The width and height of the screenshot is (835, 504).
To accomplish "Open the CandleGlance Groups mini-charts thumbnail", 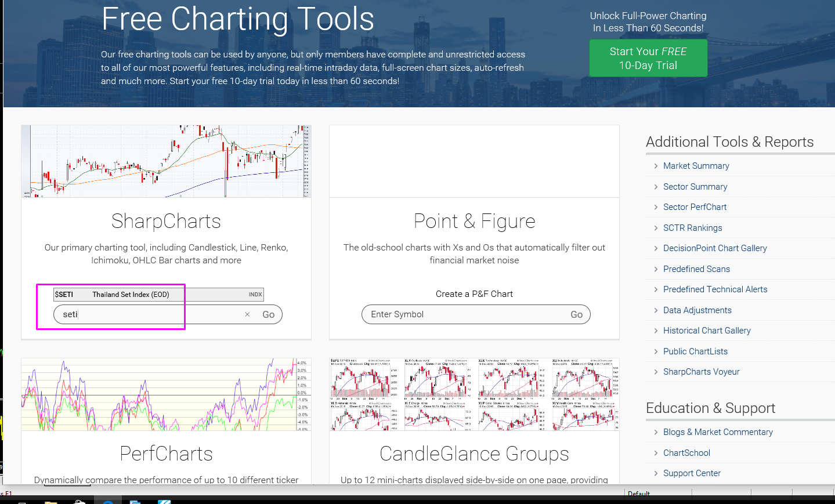I will [474, 394].
